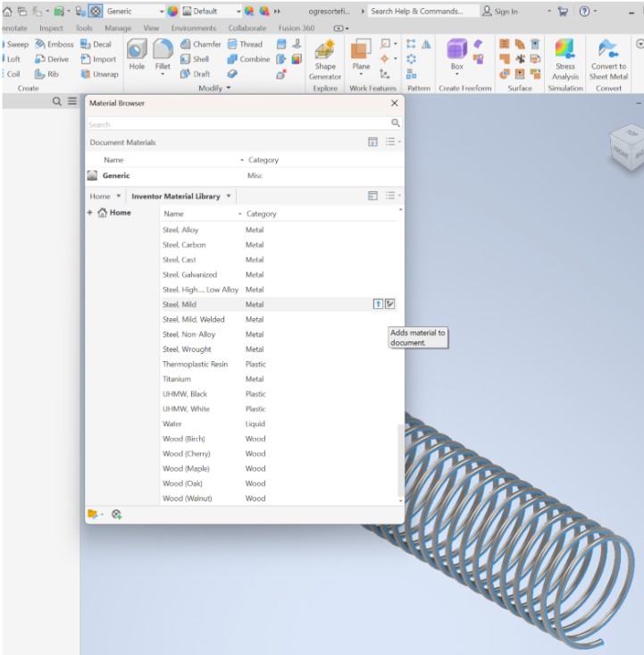Run the Combine tool
Viewport: 644px width, 655px height.
pyautogui.click(x=248, y=59)
